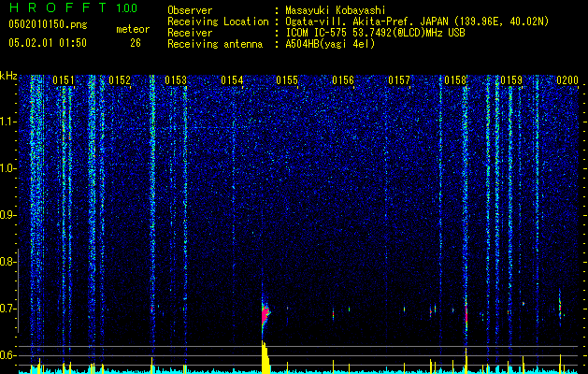Select the meteor count value 26
Viewport: 588px width, 374px height.
[x=136, y=43]
